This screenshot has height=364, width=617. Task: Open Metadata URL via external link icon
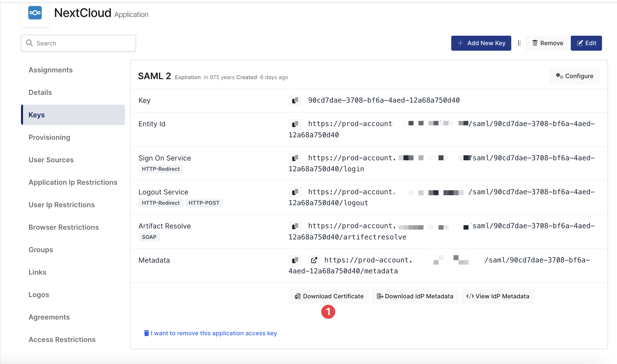(314, 260)
